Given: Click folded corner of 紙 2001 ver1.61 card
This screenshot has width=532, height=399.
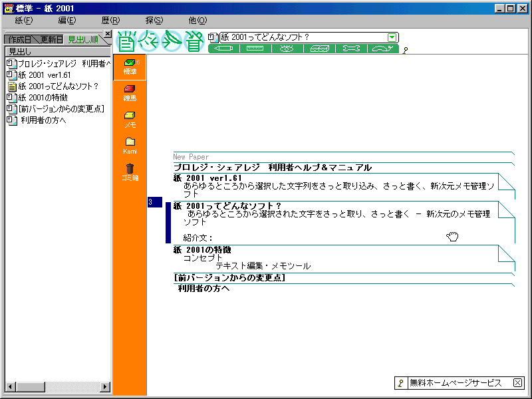Looking at the screenshot, I should click(507, 182).
